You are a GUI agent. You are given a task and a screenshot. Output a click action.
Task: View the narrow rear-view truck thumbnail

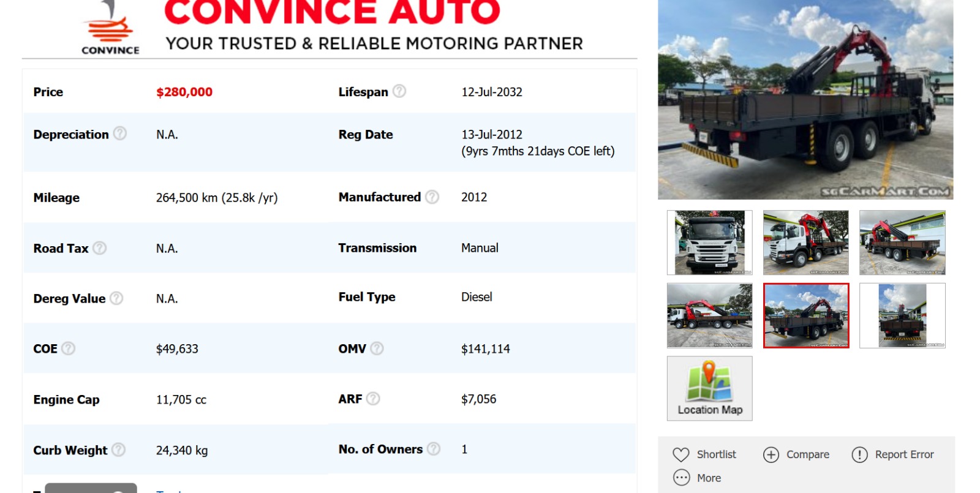[902, 315]
